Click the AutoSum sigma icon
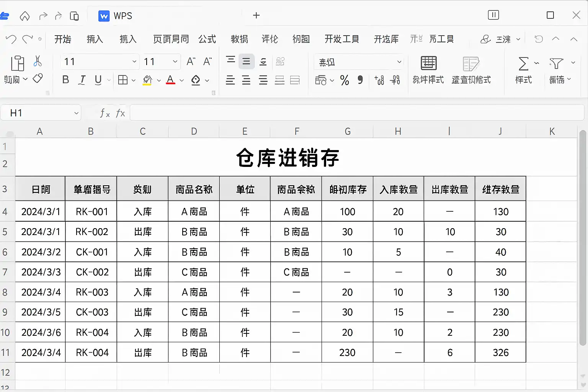This screenshot has height=392, width=588. [x=523, y=64]
